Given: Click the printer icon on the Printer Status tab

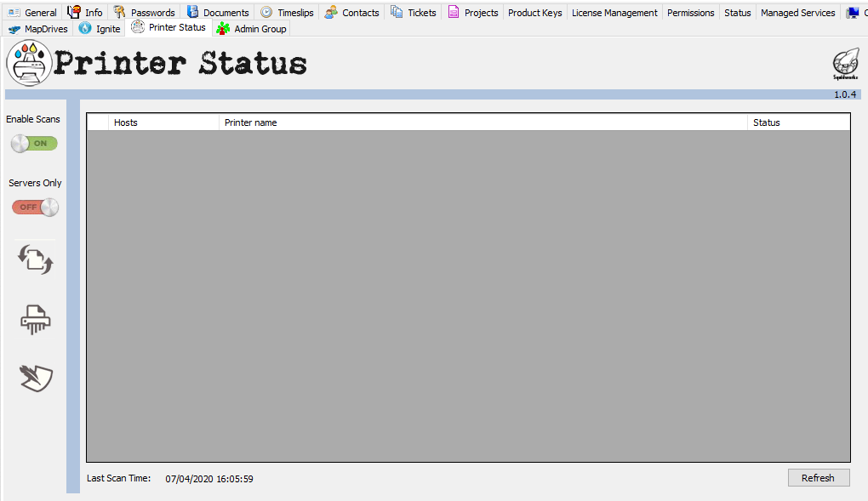Looking at the screenshot, I should [136, 26].
